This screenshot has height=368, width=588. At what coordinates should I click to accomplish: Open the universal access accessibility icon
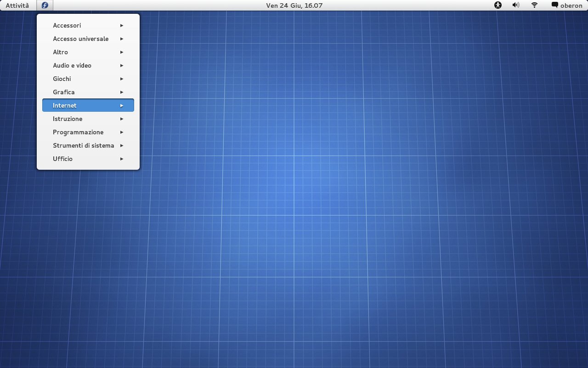(x=498, y=6)
